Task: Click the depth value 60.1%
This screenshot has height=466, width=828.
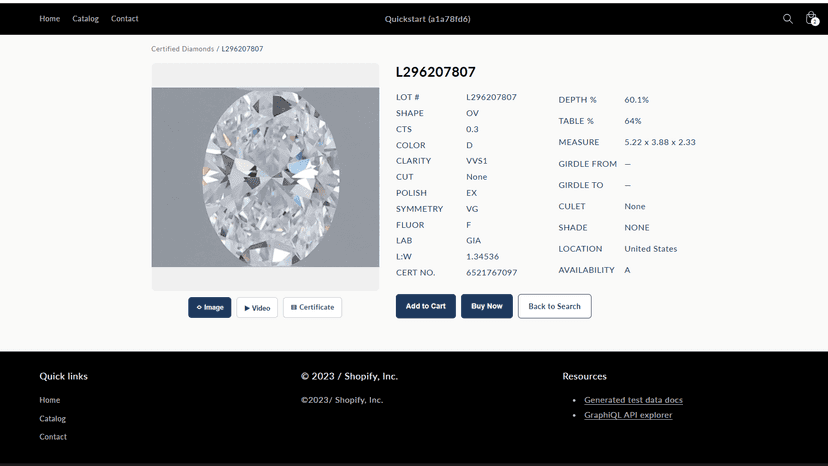Action: point(636,100)
